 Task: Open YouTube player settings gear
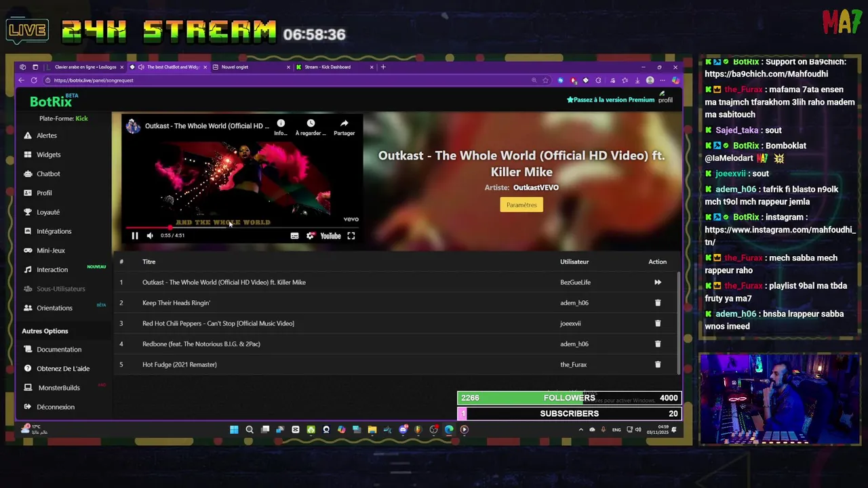[x=311, y=236]
